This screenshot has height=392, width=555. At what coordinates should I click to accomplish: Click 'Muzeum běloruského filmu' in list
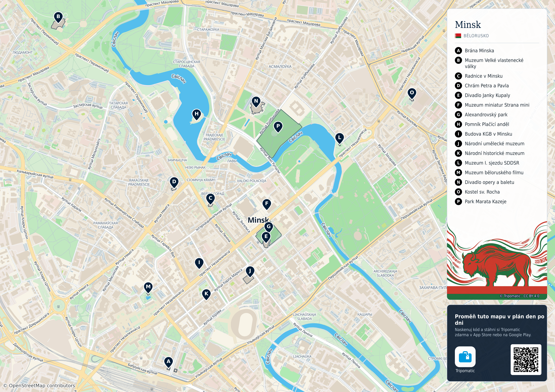(x=489, y=173)
